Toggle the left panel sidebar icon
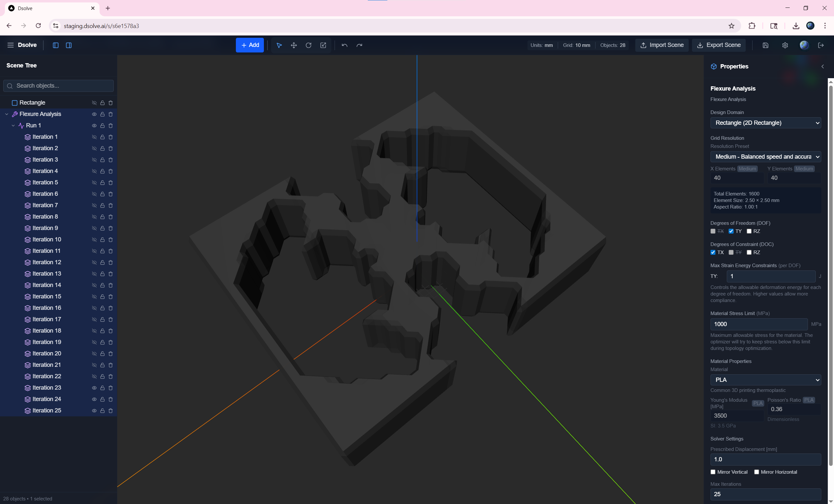 55,45
